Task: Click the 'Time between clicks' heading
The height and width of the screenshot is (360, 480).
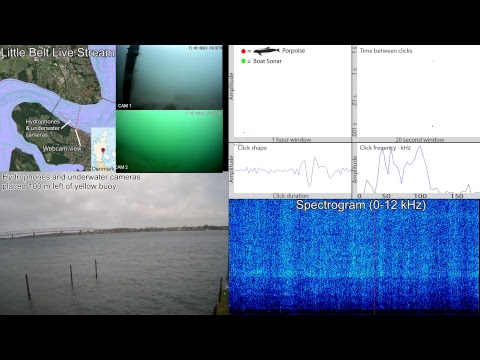Action: coord(386,51)
